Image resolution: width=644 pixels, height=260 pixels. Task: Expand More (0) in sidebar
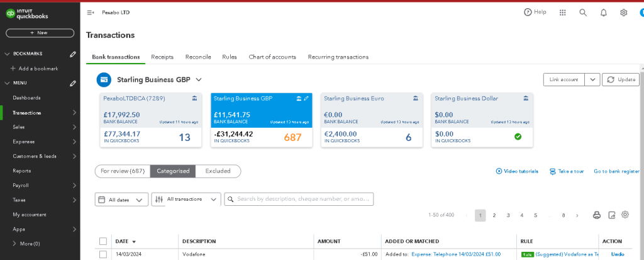tap(26, 244)
